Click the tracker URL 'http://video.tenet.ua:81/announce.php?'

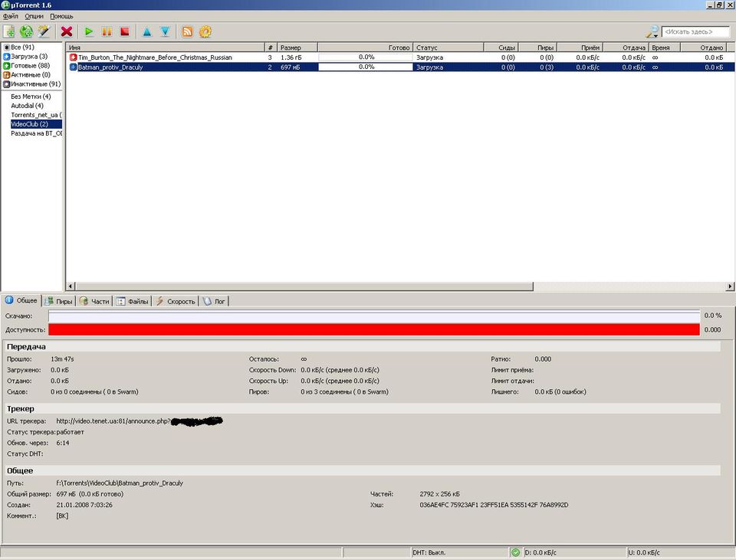point(113,421)
